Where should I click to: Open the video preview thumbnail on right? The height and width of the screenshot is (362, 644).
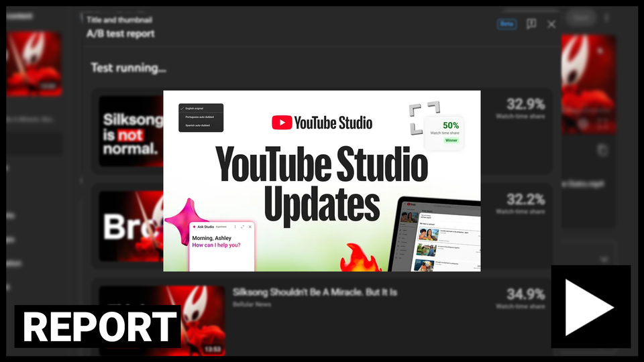(588, 84)
